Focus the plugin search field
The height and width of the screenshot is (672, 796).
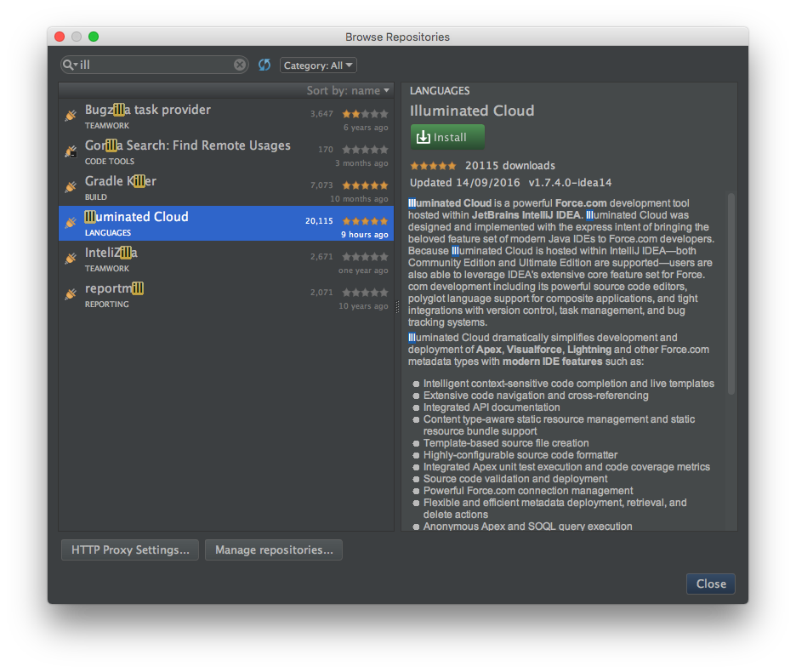(155, 65)
